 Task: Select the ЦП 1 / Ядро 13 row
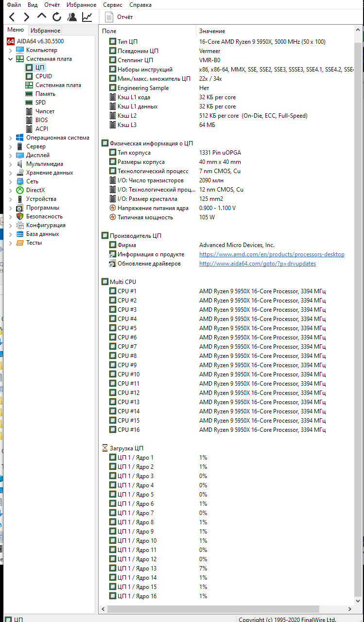pyautogui.click(x=226, y=569)
